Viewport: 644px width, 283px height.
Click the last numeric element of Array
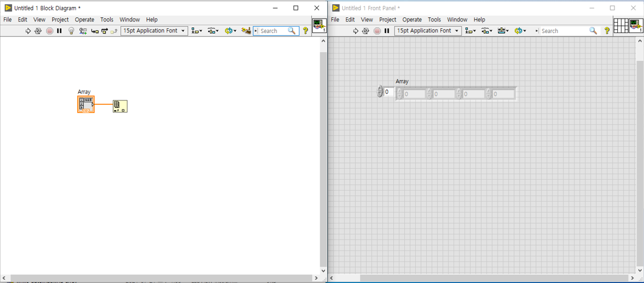tap(503, 94)
